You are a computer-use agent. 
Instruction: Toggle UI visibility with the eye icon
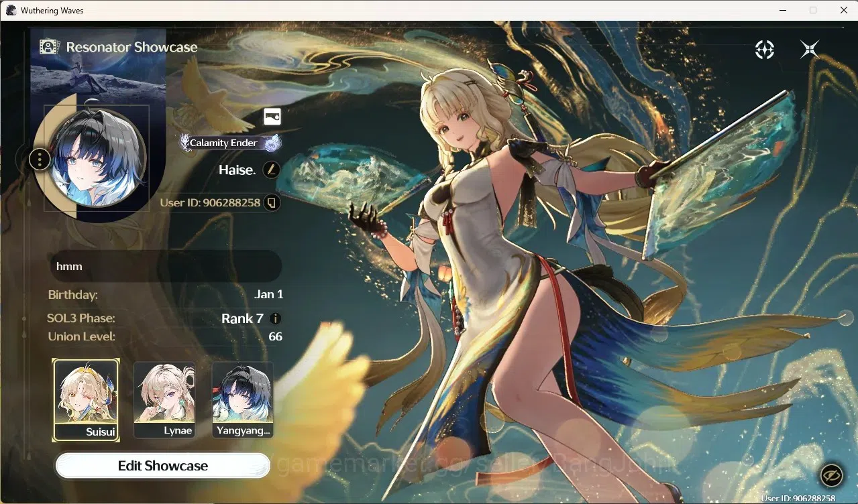tap(832, 475)
